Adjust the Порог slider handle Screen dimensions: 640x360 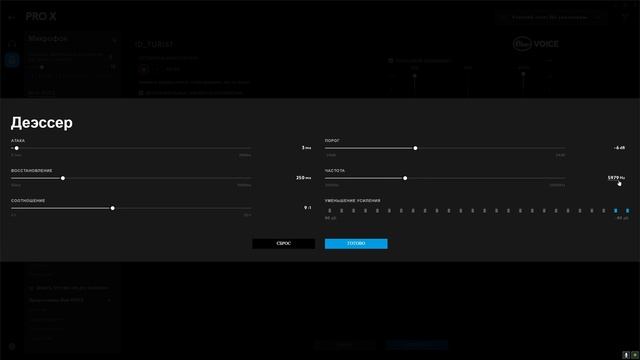point(416,148)
